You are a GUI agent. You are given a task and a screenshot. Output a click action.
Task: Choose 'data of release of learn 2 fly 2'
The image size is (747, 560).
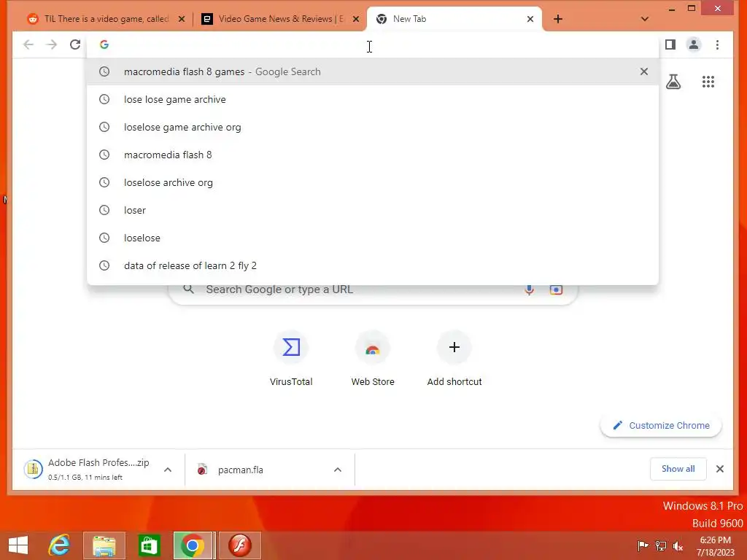373,265
